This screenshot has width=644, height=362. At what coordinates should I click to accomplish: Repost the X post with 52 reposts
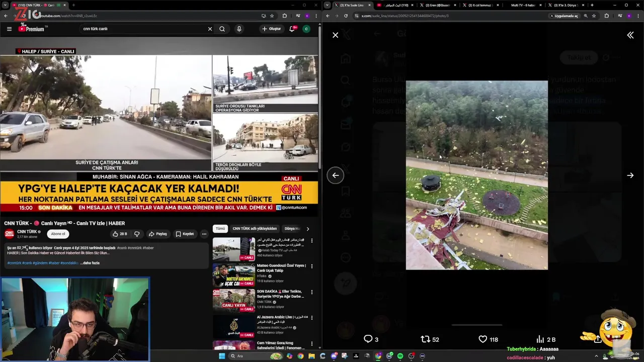pos(430,339)
